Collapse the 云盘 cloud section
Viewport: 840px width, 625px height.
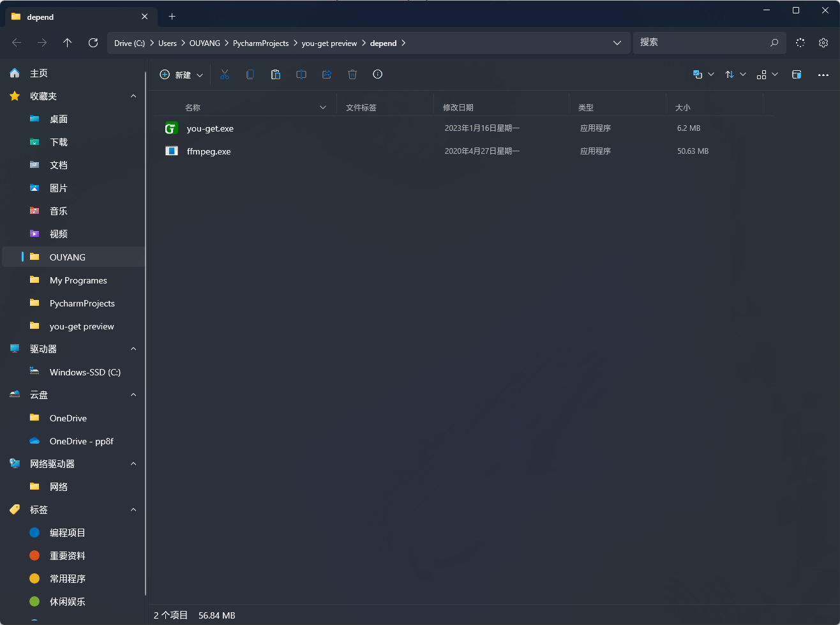133,395
